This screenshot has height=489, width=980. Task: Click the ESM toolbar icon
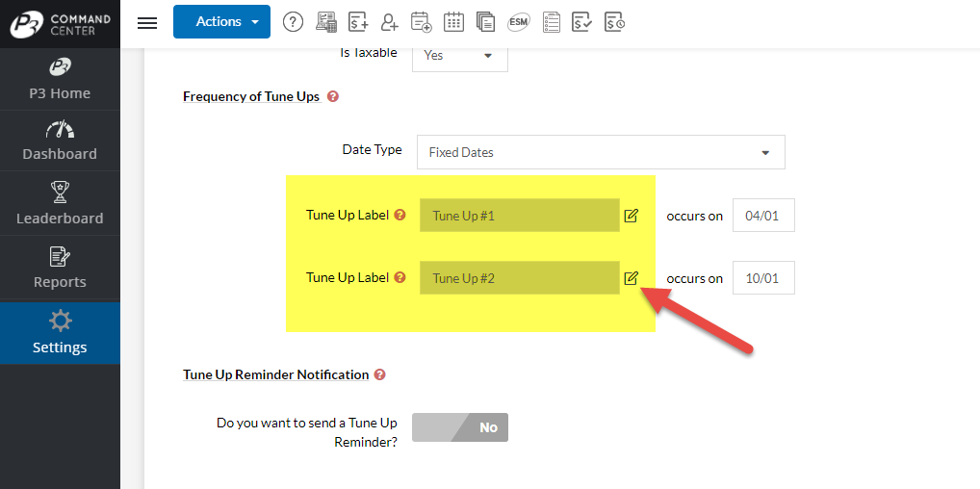[518, 22]
